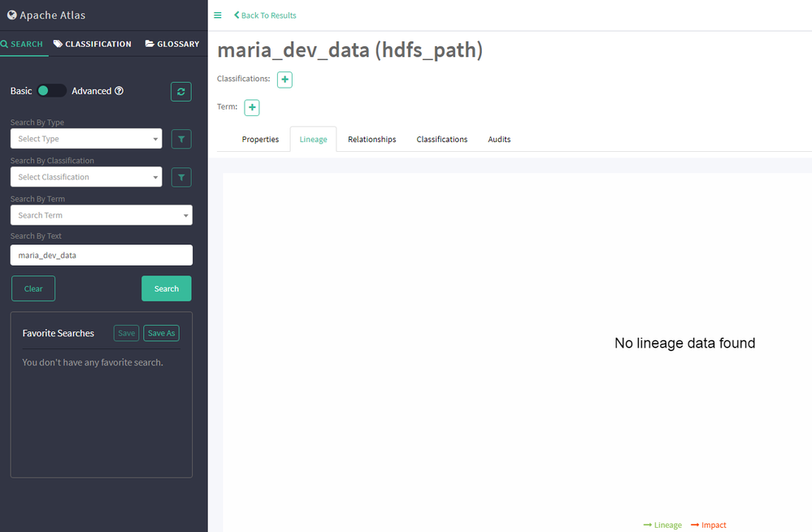This screenshot has width=812, height=532.
Task: Open the Relationships tab
Action: (371, 139)
